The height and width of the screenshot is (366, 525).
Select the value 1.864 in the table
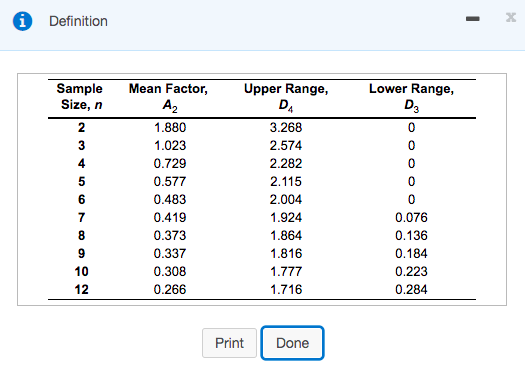(286, 236)
